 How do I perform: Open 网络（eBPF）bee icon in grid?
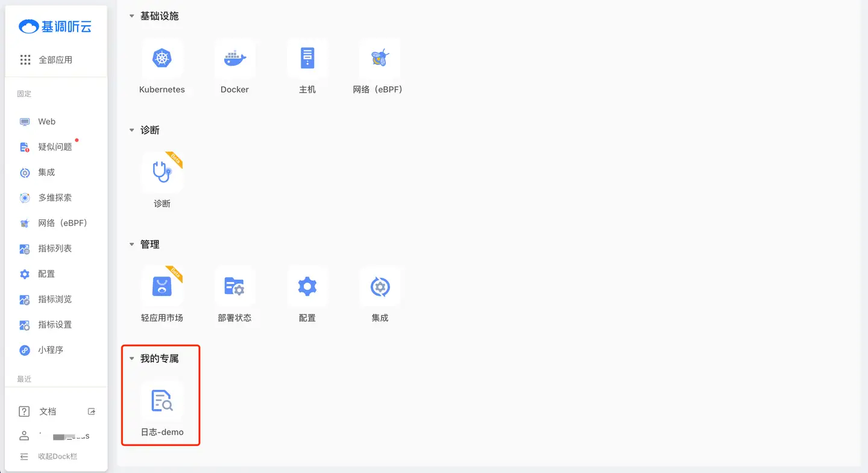380,59
